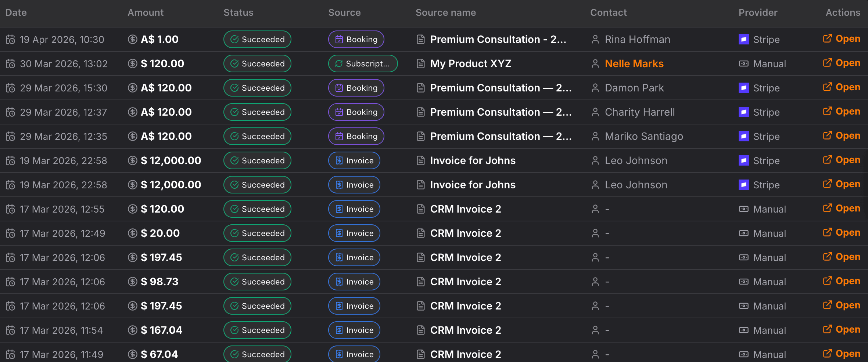The width and height of the screenshot is (868, 362).
Task: Click the Succeeded status badge on the $167.04 row
Action: pos(257,330)
